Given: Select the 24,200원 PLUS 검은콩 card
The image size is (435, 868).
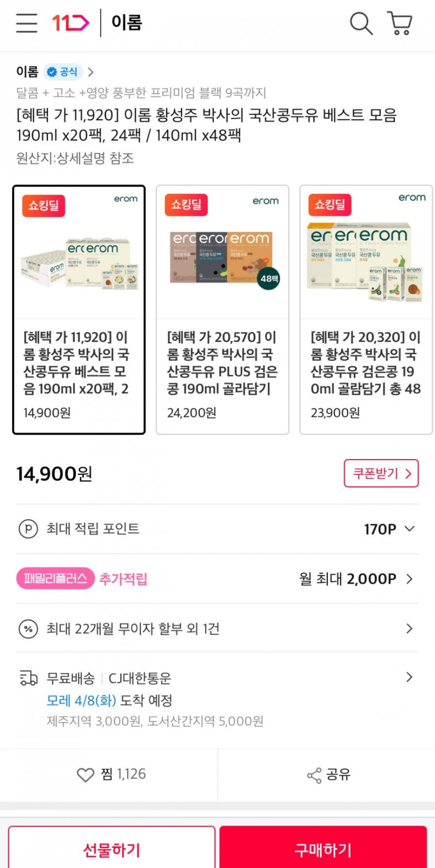Looking at the screenshot, I should (x=222, y=309).
